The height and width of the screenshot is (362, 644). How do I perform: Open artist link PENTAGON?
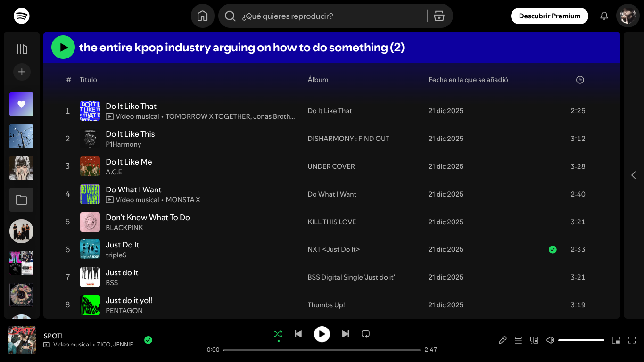pyautogui.click(x=124, y=311)
